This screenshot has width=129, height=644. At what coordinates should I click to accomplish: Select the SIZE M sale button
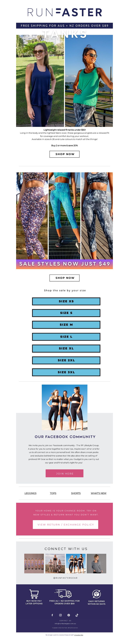(x=66, y=325)
